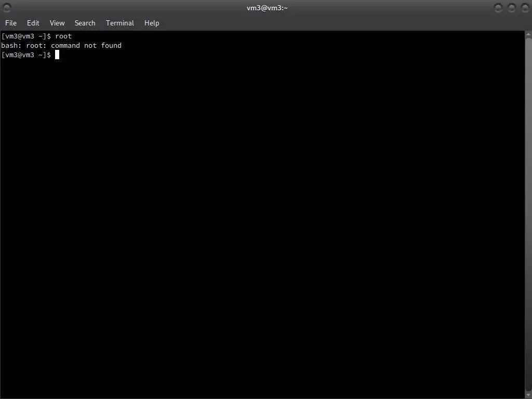Click the vm3@vm3:~ window title
The height and width of the screenshot is (399, 532).
(267, 8)
